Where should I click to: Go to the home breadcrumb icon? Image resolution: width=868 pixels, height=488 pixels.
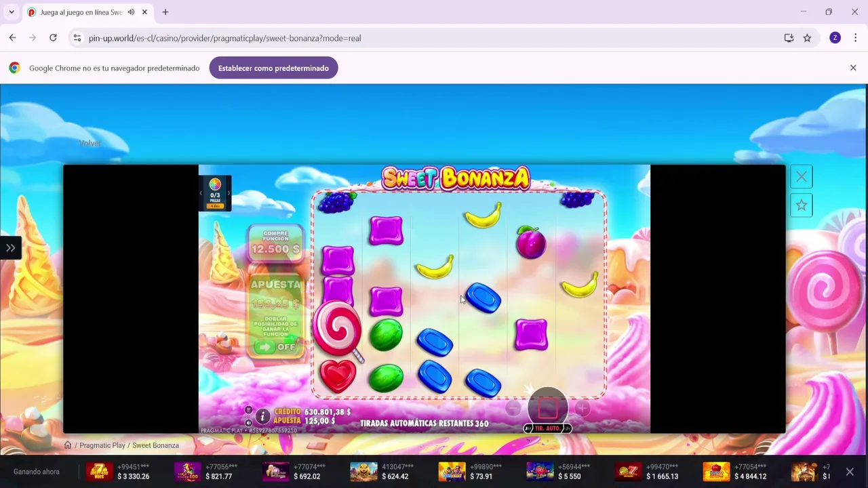coord(68,445)
